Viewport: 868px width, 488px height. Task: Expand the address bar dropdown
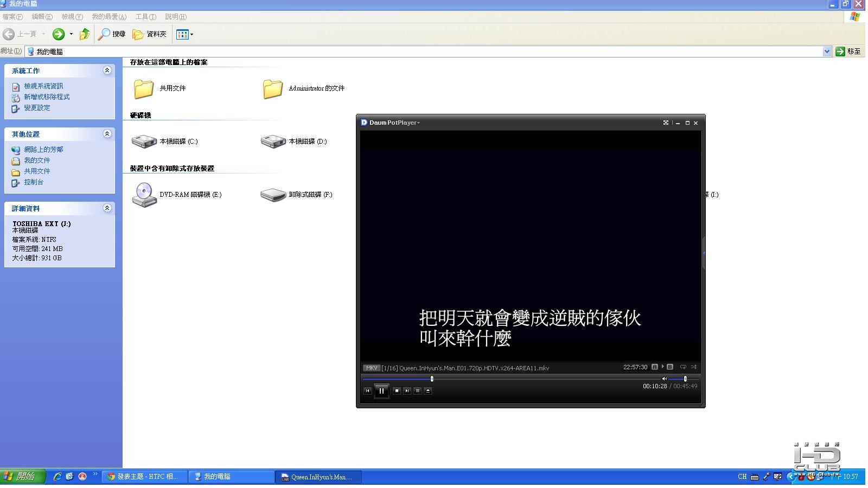(x=827, y=52)
